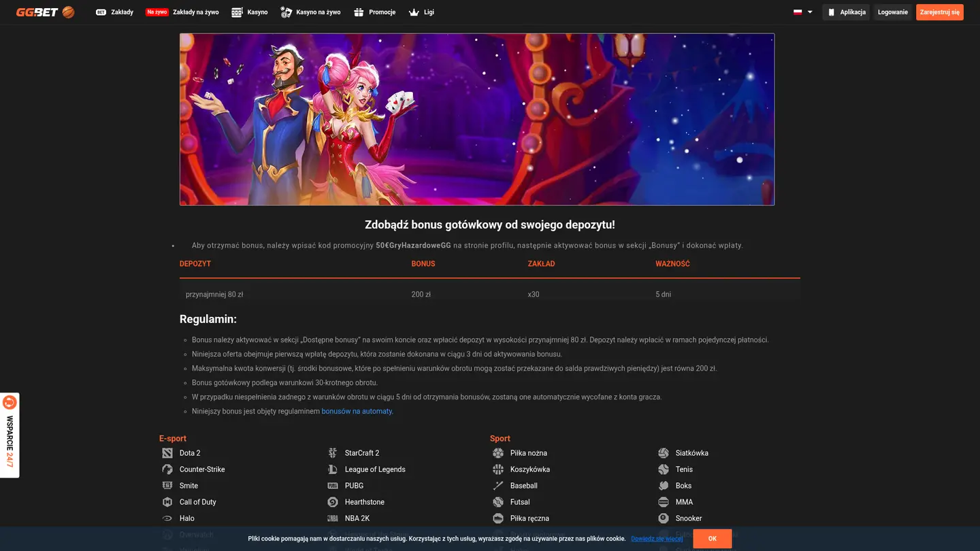The image size is (980, 551).
Task: Click the Baseball bat icon
Action: tap(498, 486)
